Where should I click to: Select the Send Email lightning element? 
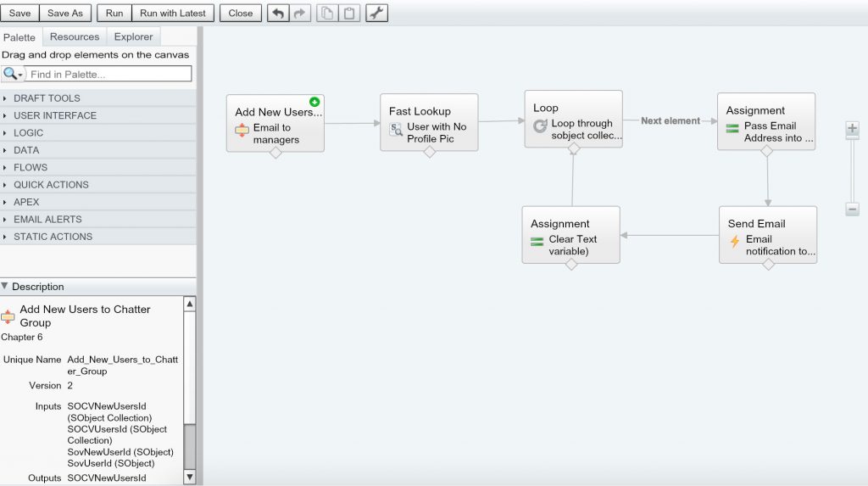767,235
